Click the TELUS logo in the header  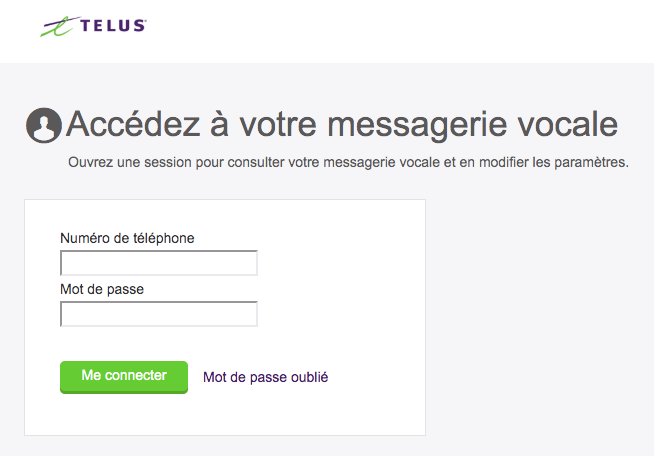click(x=93, y=26)
